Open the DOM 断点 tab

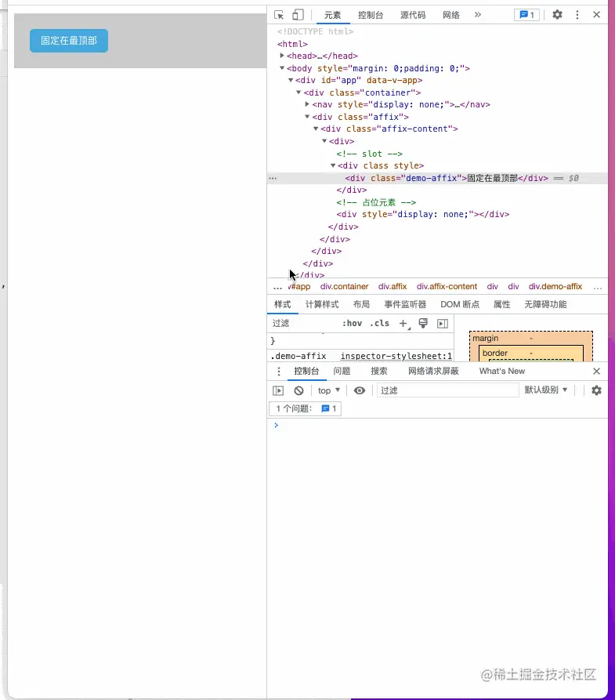tap(460, 304)
